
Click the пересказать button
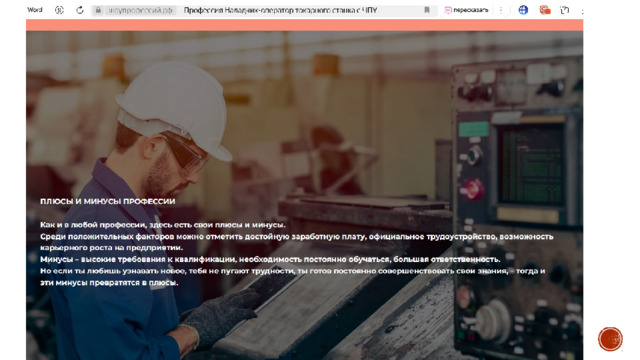[466, 10]
